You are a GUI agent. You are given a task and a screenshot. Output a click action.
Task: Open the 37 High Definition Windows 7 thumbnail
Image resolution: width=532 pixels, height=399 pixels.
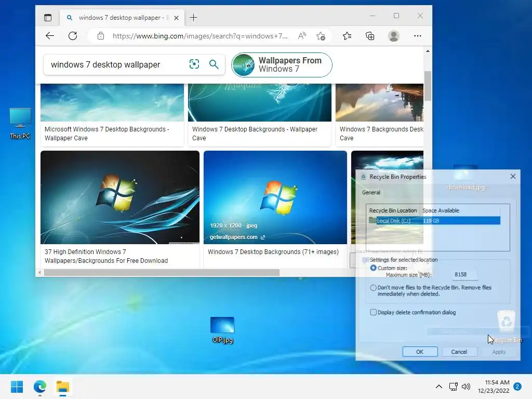click(120, 197)
